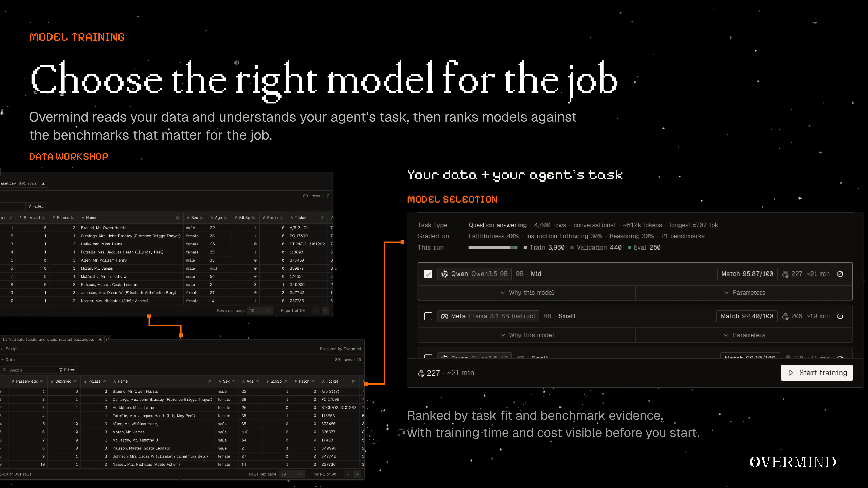This screenshot has height=488, width=868.
Task: Click the exclude icon on Llama 3.1 8B row
Action: coord(840,316)
